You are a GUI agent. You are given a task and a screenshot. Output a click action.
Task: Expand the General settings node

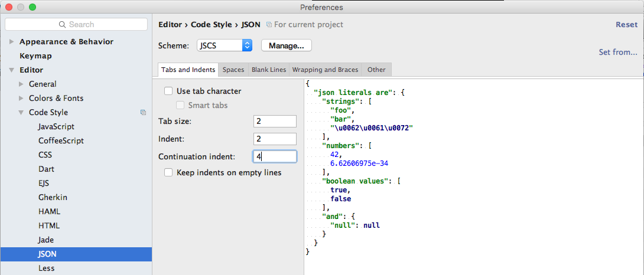coord(22,84)
